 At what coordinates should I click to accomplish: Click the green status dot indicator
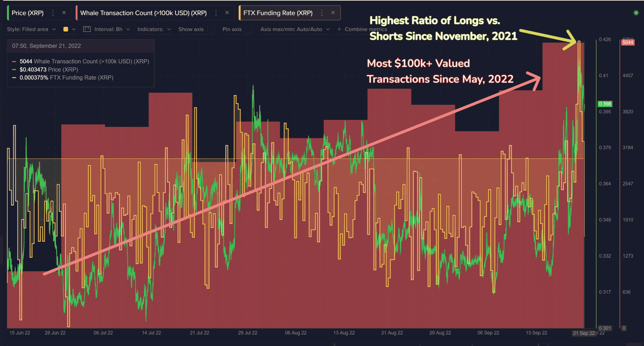tap(636, 13)
